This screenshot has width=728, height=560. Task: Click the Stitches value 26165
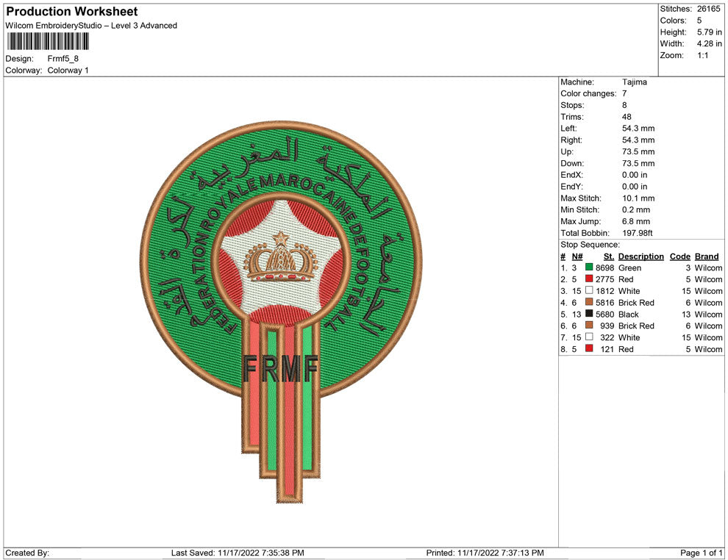(708, 9)
